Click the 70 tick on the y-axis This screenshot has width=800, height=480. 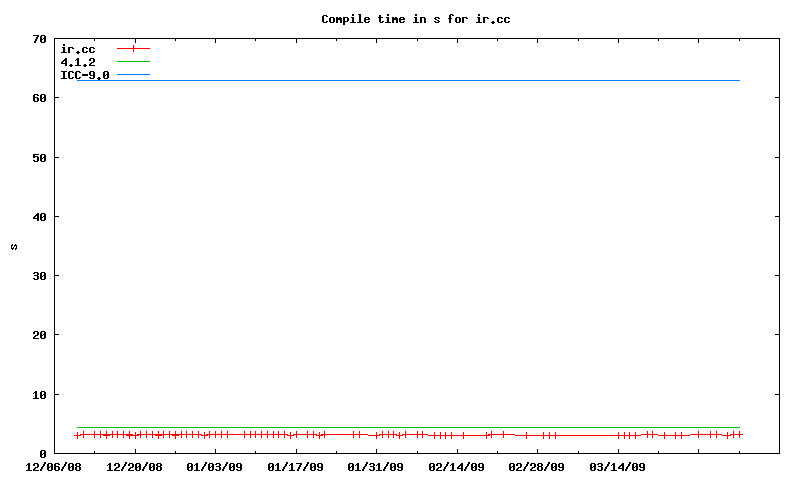[40, 39]
